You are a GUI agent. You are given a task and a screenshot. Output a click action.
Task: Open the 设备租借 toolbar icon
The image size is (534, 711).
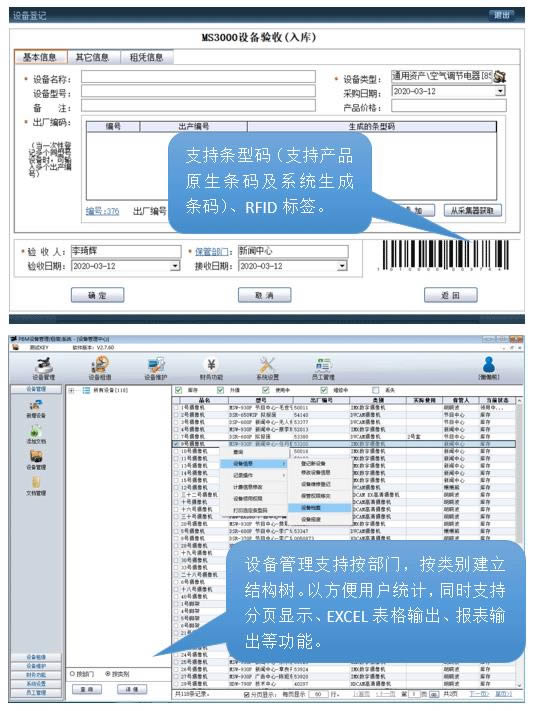coord(100,365)
